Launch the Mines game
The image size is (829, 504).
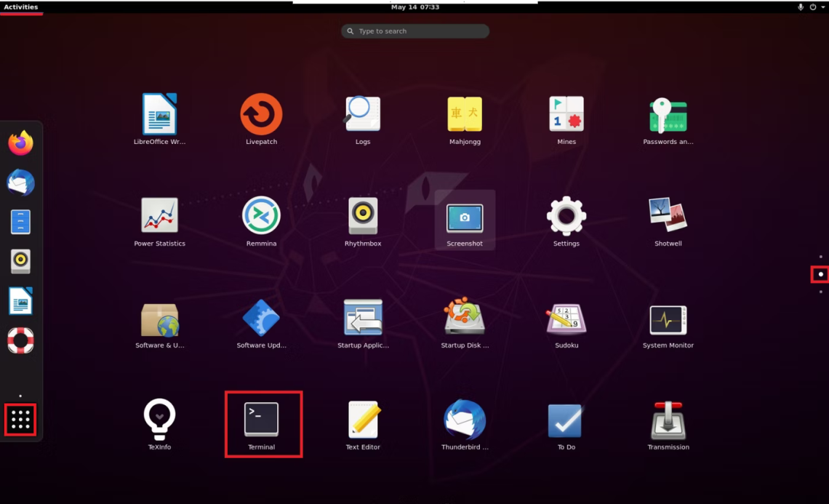tap(566, 119)
